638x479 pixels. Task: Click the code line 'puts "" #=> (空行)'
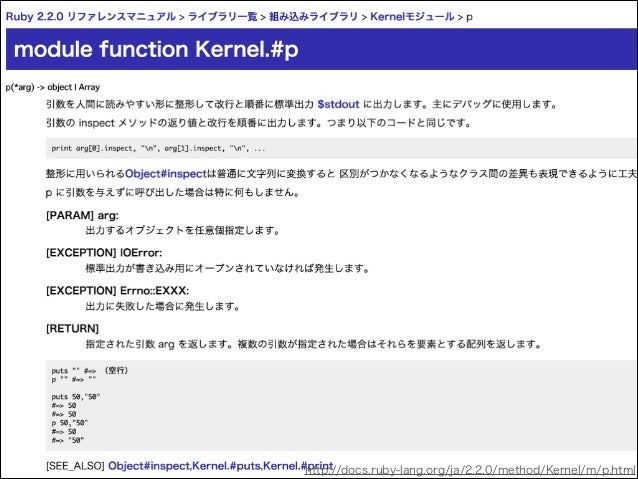[90, 370]
